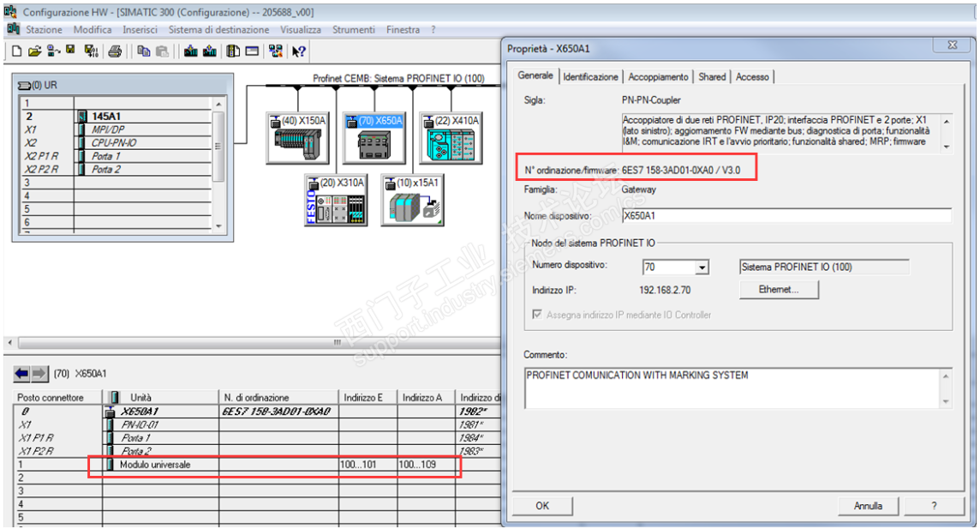Select the Modulo universale row in slot 1
The height and width of the screenshot is (529, 980).
tap(154, 465)
